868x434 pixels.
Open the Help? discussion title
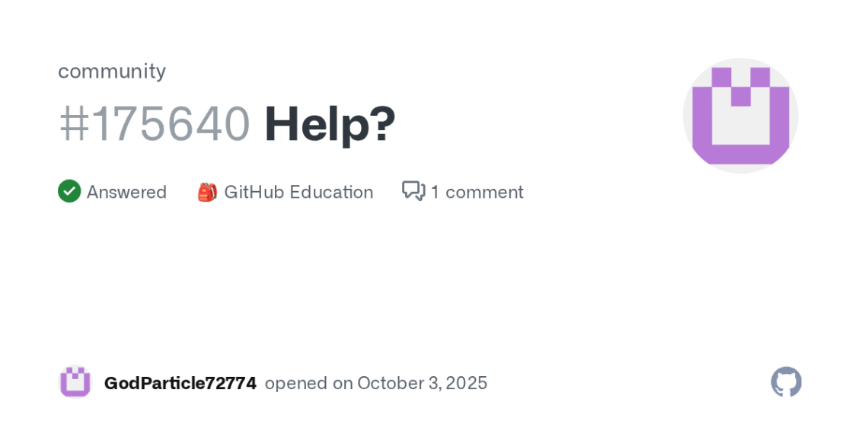coord(330,123)
